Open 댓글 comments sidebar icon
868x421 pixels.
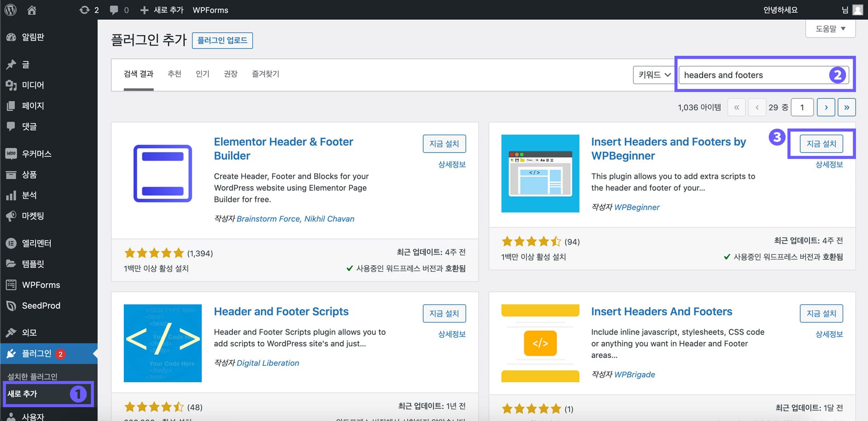(x=11, y=126)
